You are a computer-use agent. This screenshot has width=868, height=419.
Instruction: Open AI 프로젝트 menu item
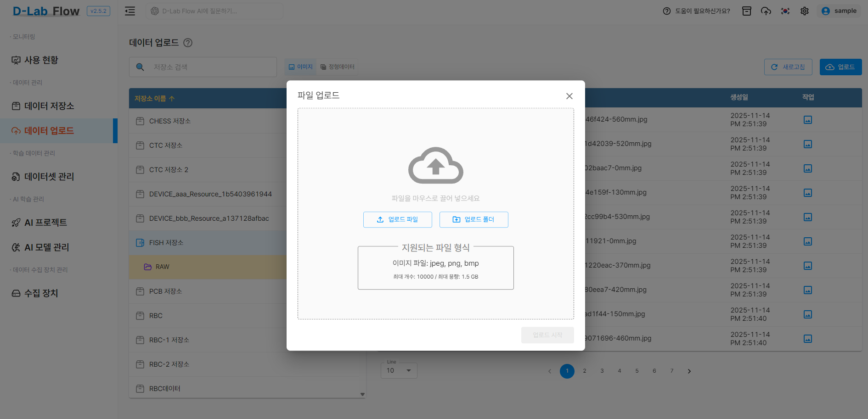39,223
